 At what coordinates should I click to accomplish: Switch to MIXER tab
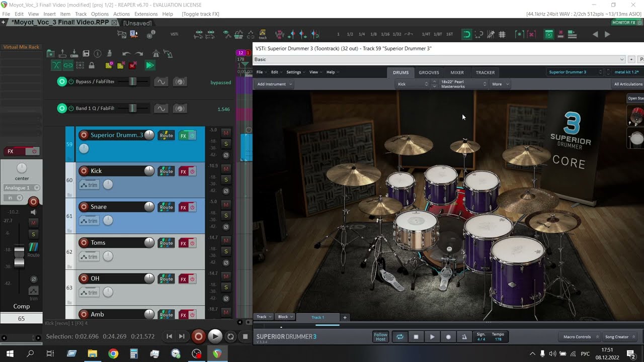457,72
